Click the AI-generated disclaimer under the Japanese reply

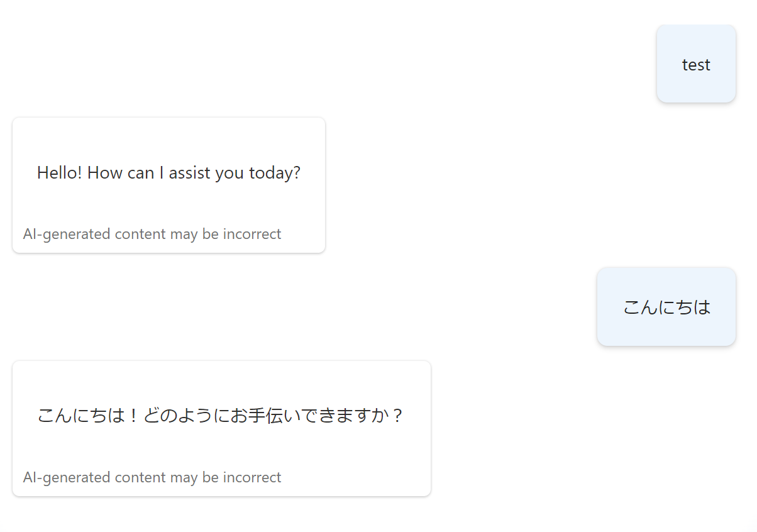[152, 478]
